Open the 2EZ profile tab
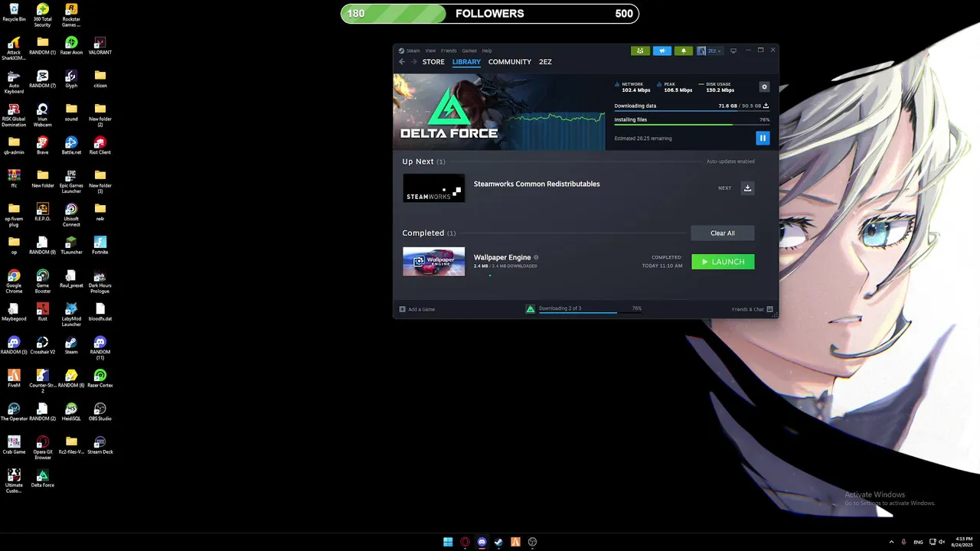This screenshot has height=551, width=980. (x=545, y=62)
